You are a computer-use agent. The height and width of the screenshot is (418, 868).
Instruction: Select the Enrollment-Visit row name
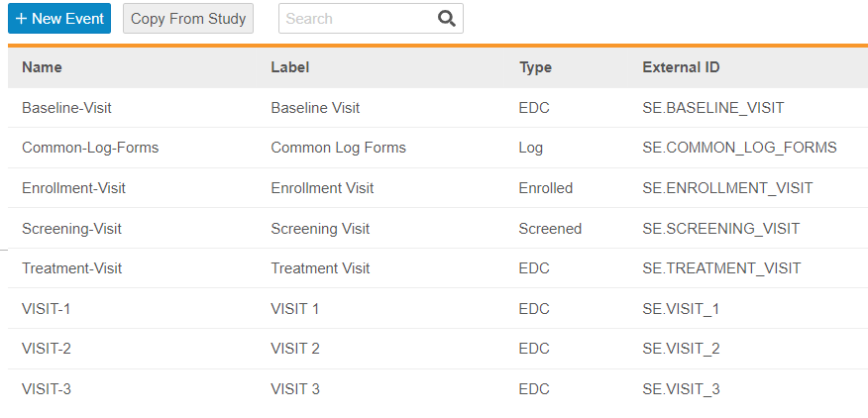coord(73,188)
